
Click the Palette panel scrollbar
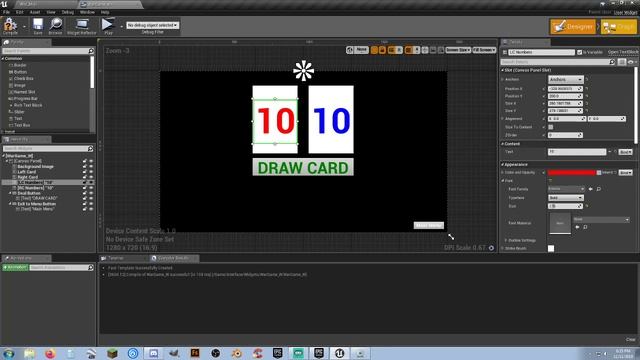click(x=92, y=72)
